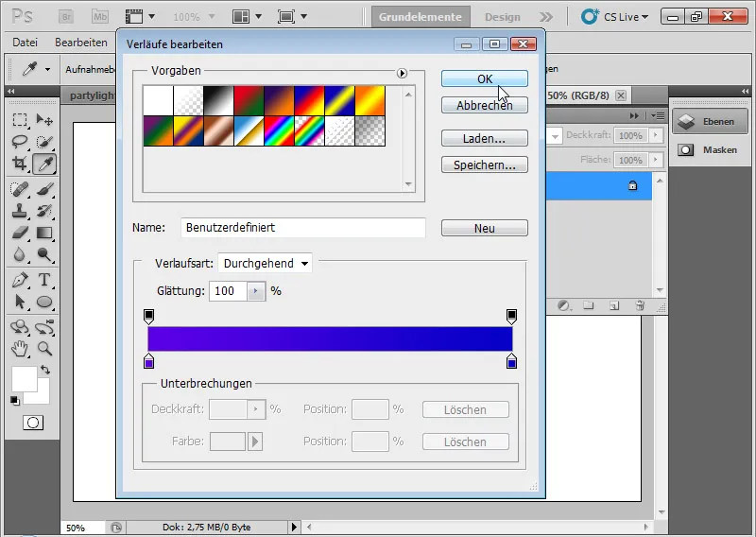The image size is (756, 537).
Task: Select the 3D Rotate tool
Action: click(20, 327)
